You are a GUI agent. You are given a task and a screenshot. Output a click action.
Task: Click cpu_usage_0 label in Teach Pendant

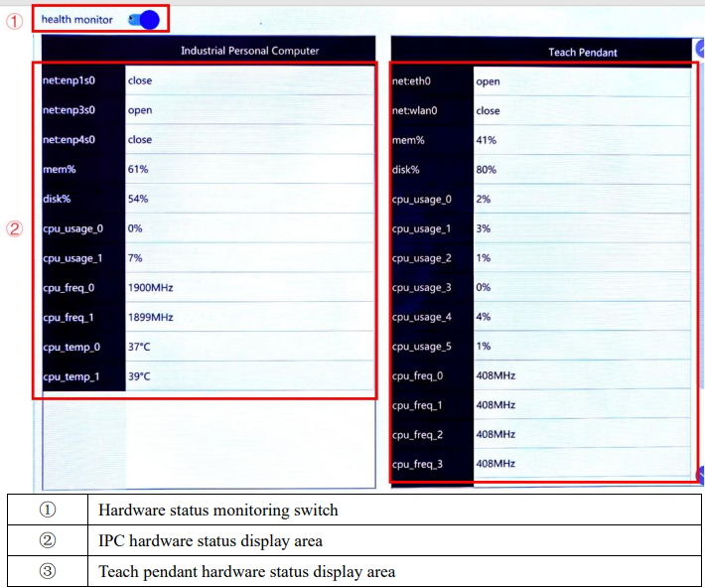click(x=422, y=200)
